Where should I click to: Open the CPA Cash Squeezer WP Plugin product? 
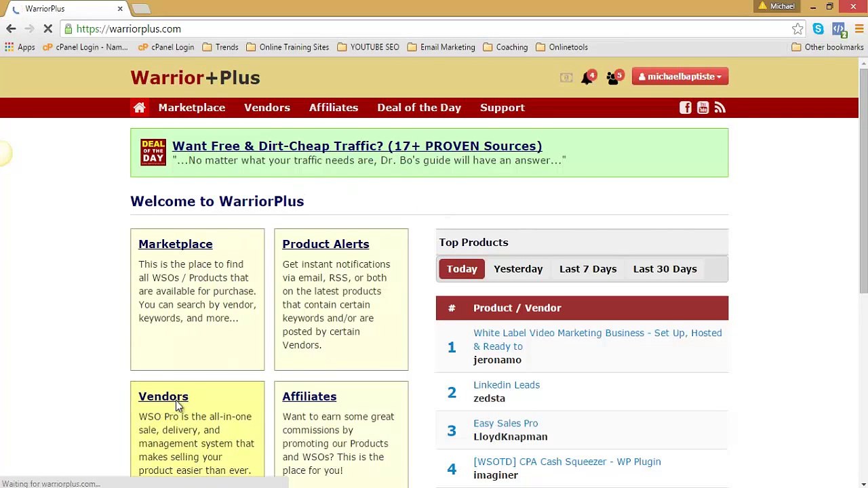pos(567,462)
